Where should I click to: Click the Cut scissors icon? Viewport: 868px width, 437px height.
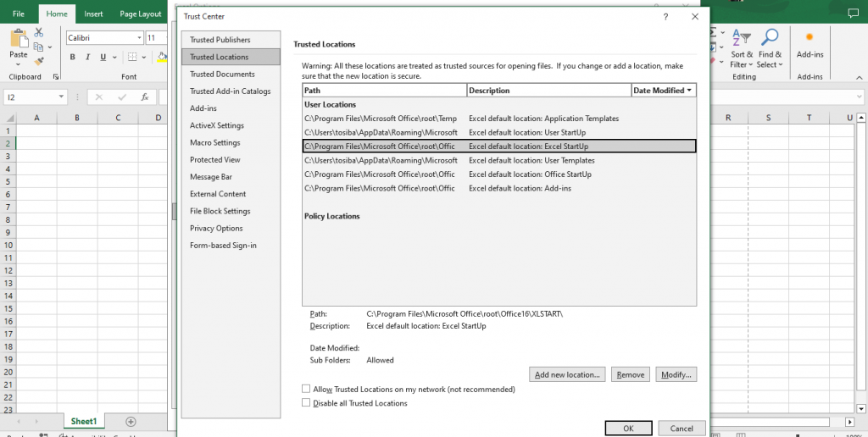[x=39, y=32]
